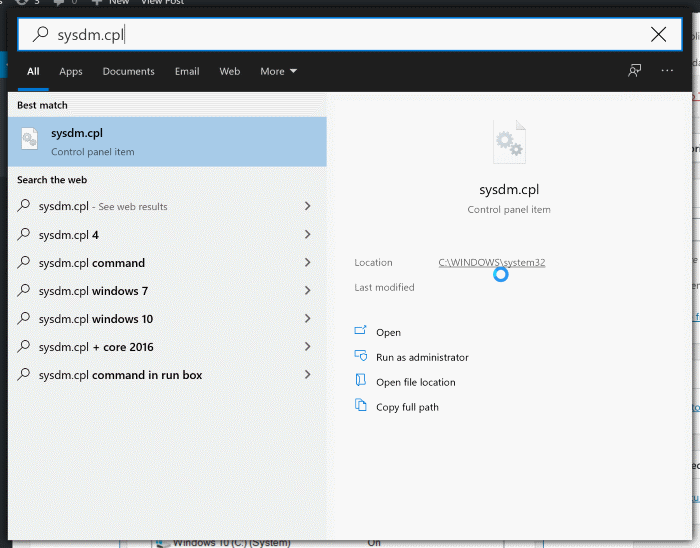700x548 pixels.
Task: Select sysdm.cpl best match result
Action: coord(167,142)
